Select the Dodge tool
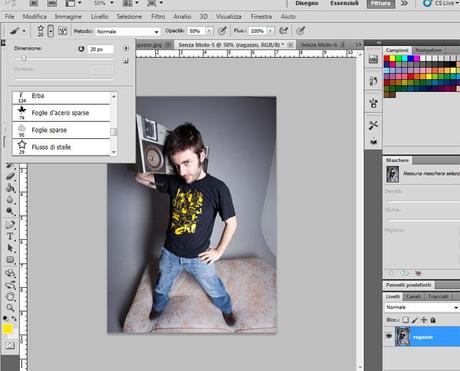460x371 pixels. point(10,211)
